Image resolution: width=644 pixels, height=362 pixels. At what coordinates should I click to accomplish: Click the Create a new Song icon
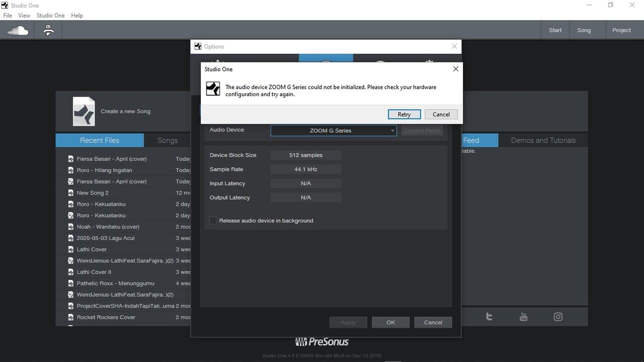(x=84, y=112)
